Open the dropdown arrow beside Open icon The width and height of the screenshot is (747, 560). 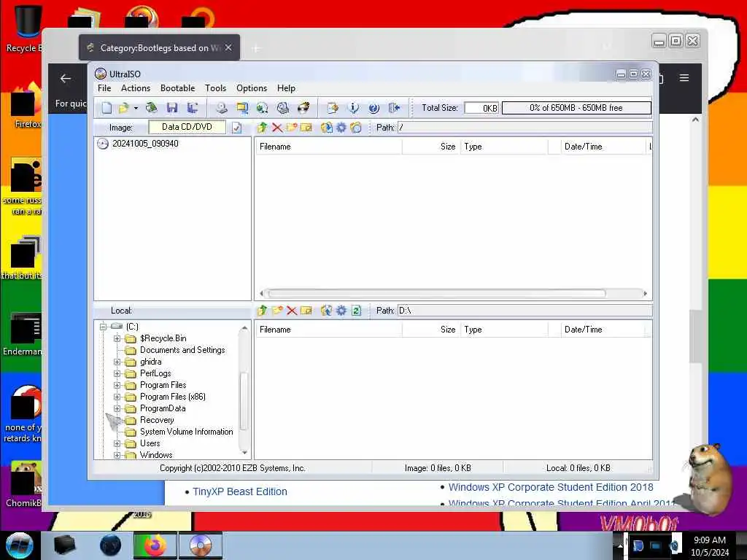pyautogui.click(x=136, y=108)
